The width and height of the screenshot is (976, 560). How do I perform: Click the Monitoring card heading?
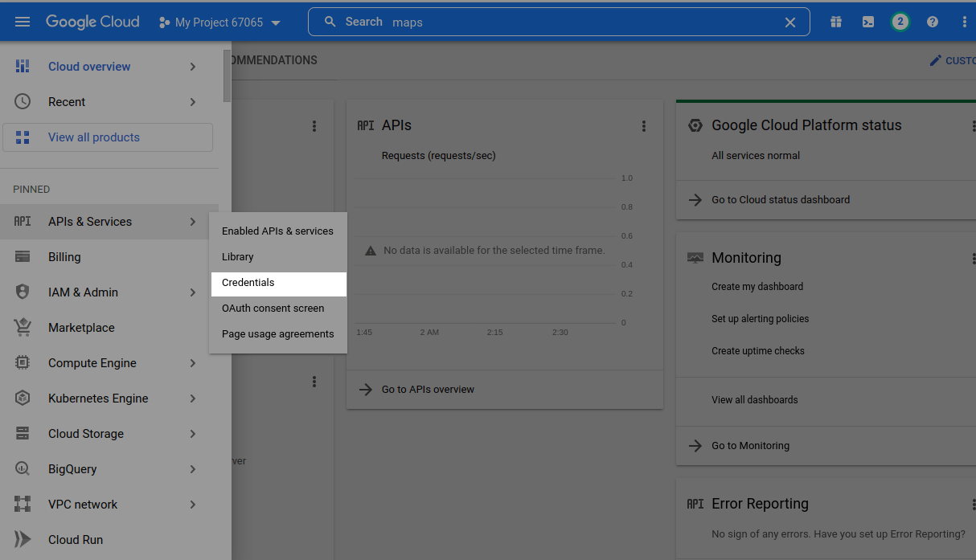[746, 258]
